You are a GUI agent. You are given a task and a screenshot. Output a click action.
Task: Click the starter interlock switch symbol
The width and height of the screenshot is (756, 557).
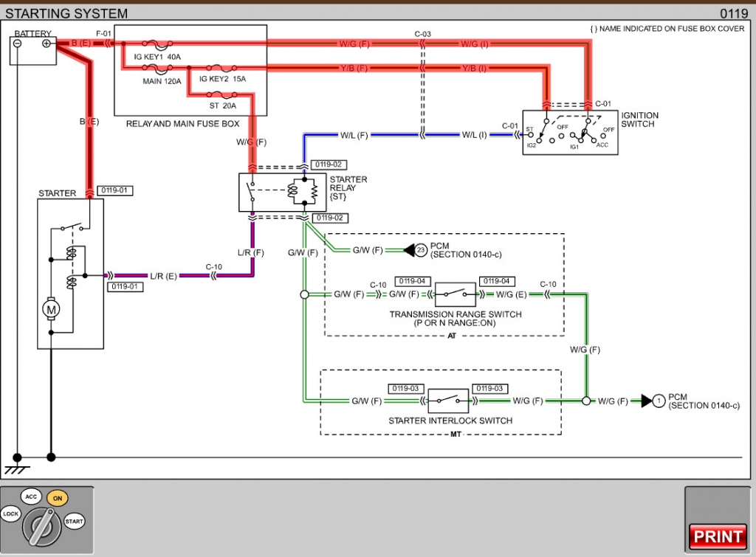tap(448, 401)
